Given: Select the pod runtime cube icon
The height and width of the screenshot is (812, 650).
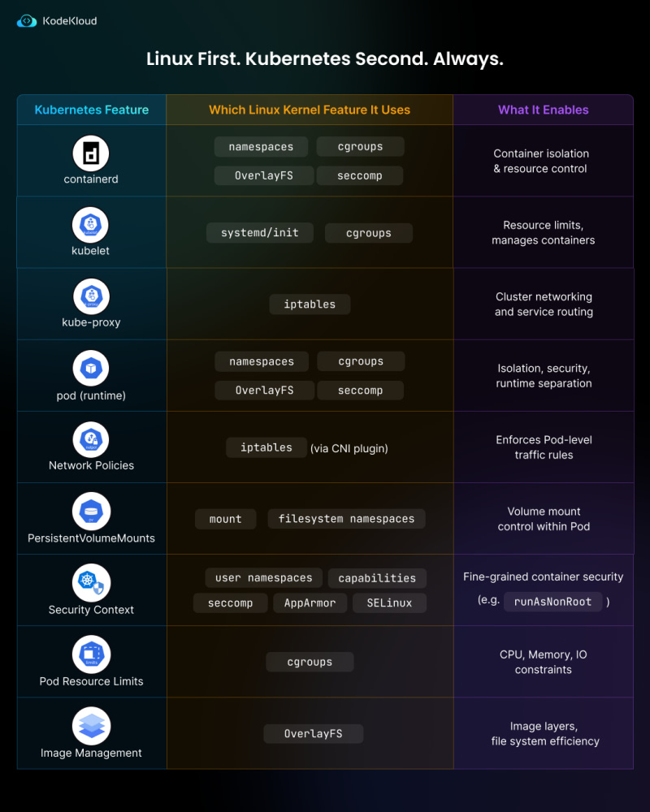Looking at the screenshot, I should pos(91,368).
